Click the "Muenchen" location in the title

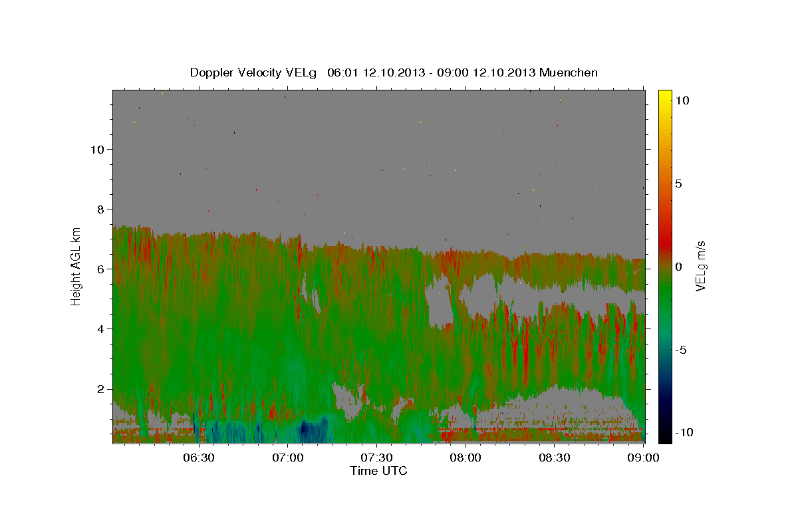(x=569, y=72)
